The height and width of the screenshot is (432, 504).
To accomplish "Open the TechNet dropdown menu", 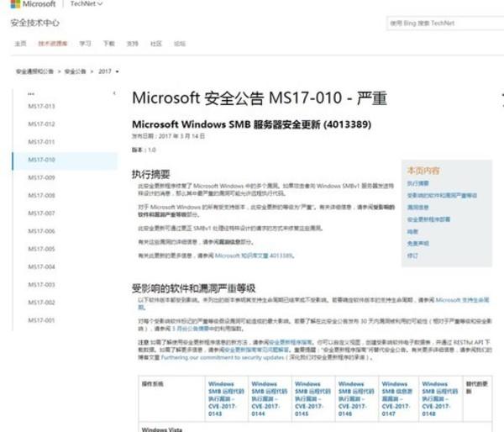I will coord(87,4).
